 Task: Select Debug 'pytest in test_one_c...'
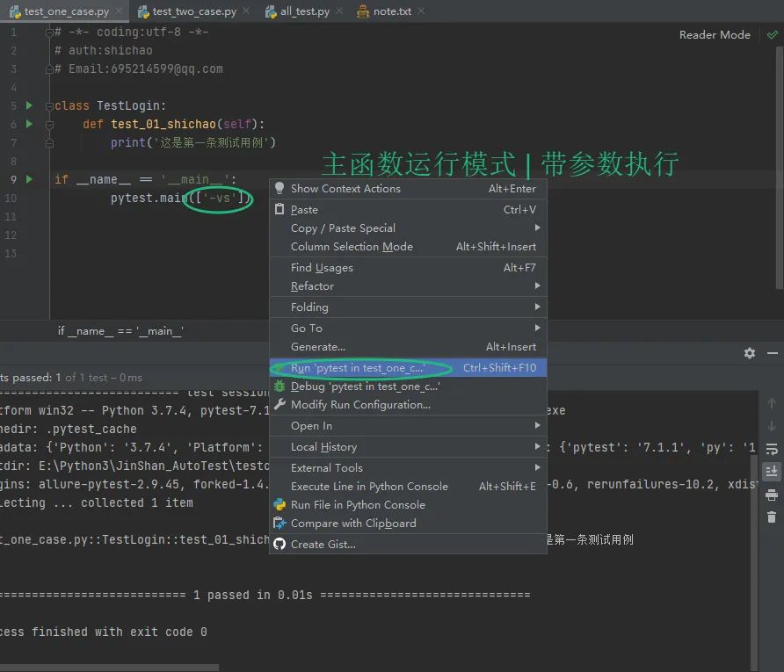point(408,387)
